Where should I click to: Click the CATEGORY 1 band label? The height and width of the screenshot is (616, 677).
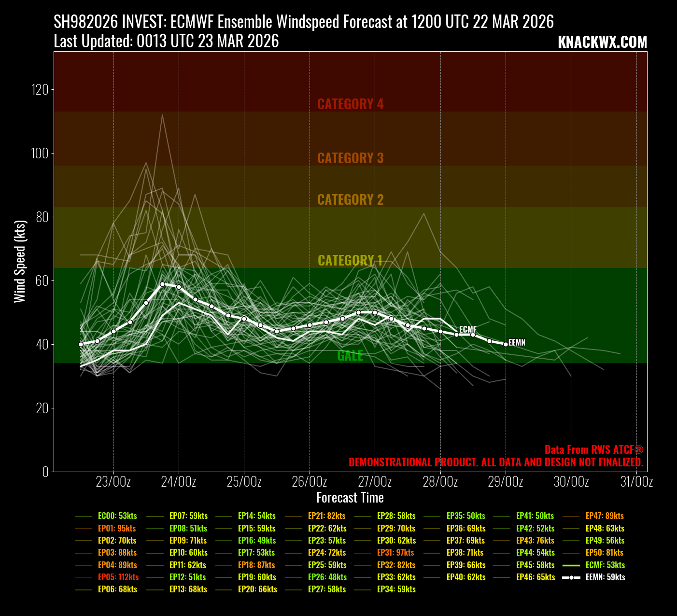350,261
